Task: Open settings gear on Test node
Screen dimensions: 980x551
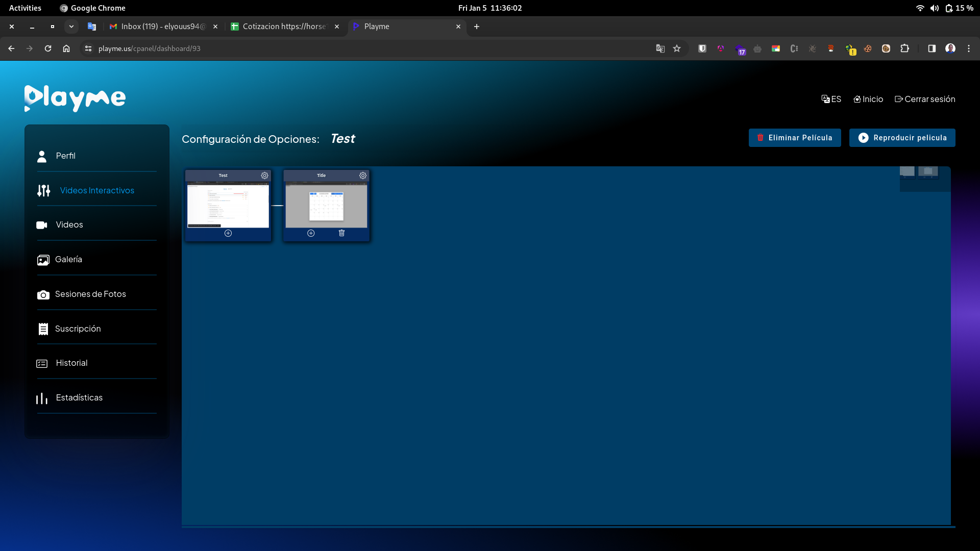Action: [264, 176]
